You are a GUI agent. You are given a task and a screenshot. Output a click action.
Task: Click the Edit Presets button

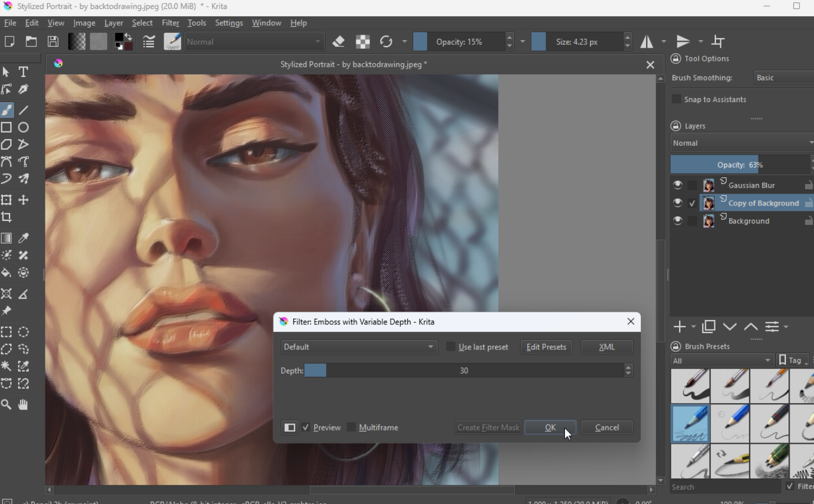[x=546, y=347]
